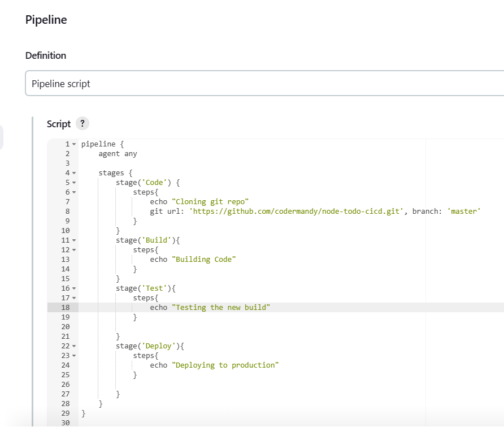Click the Script help question mark icon
This screenshot has height=427, width=504.
[x=82, y=123]
